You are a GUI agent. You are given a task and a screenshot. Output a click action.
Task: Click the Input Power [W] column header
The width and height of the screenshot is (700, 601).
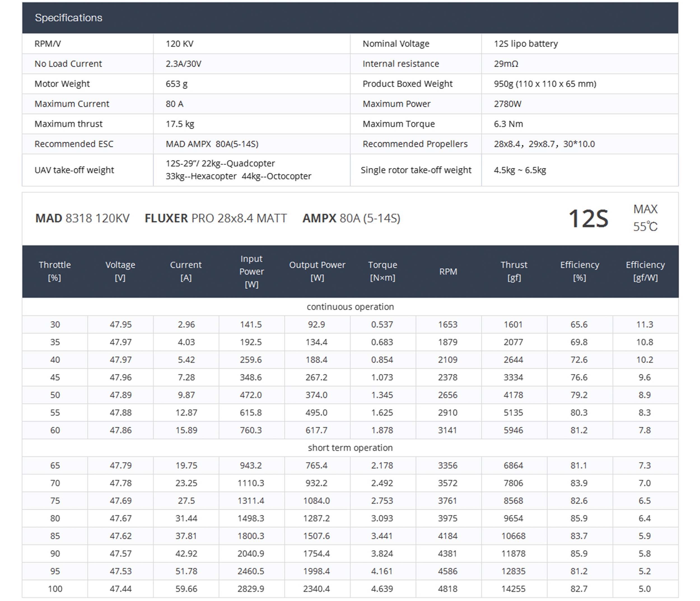(x=251, y=271)
